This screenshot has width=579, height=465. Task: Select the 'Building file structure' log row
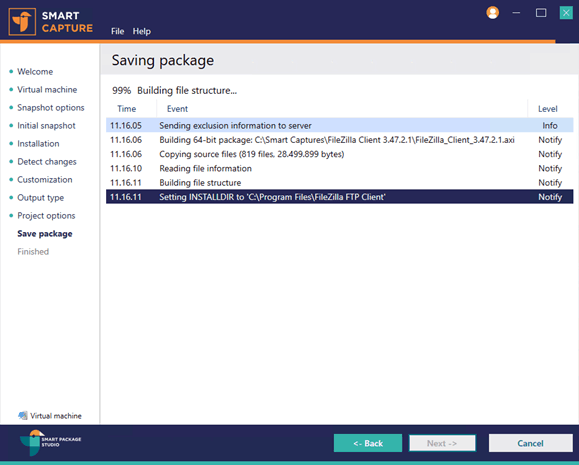340,183
